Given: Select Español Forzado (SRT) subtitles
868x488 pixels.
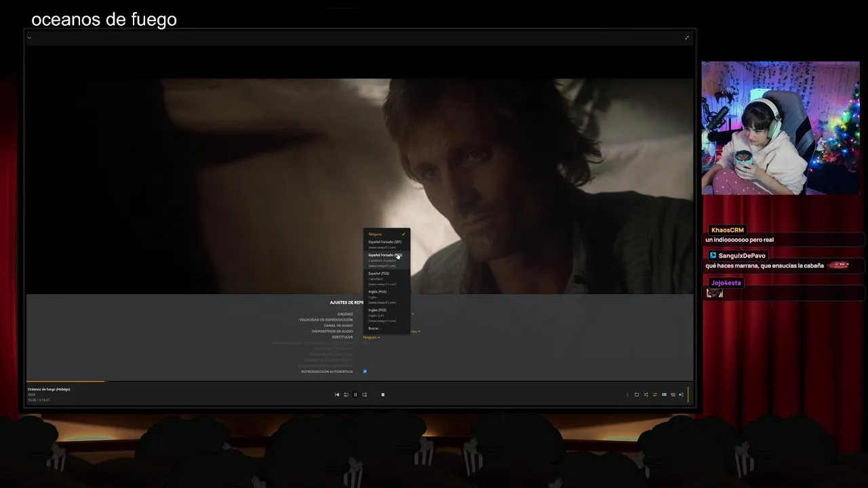Looking at the screenshot, I should [x=387, y=244].
